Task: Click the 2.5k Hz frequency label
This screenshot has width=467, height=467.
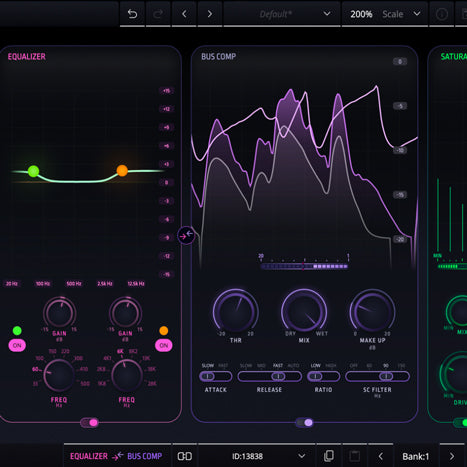Action: 105,284
